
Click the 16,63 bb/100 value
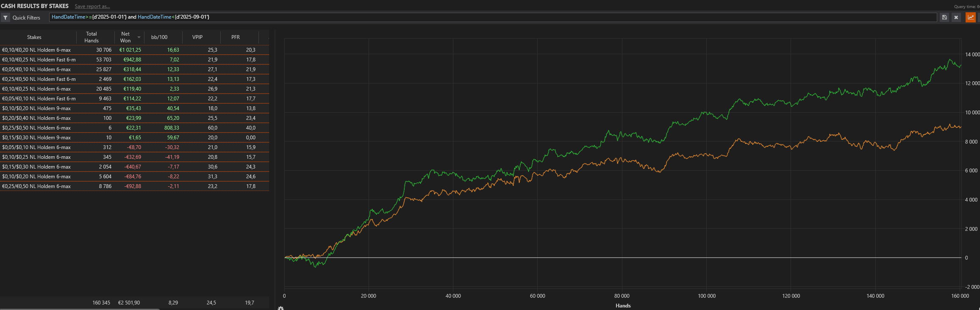[173, 50]
